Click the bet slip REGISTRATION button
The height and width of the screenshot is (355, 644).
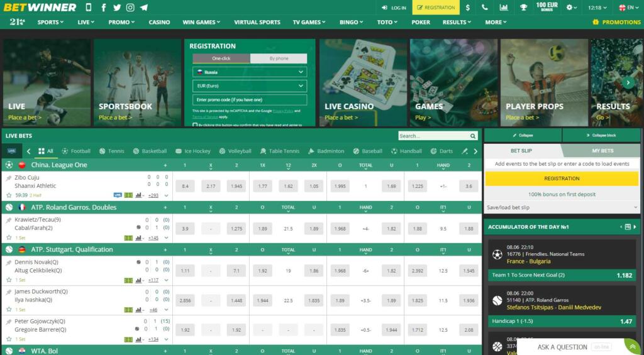562,178
